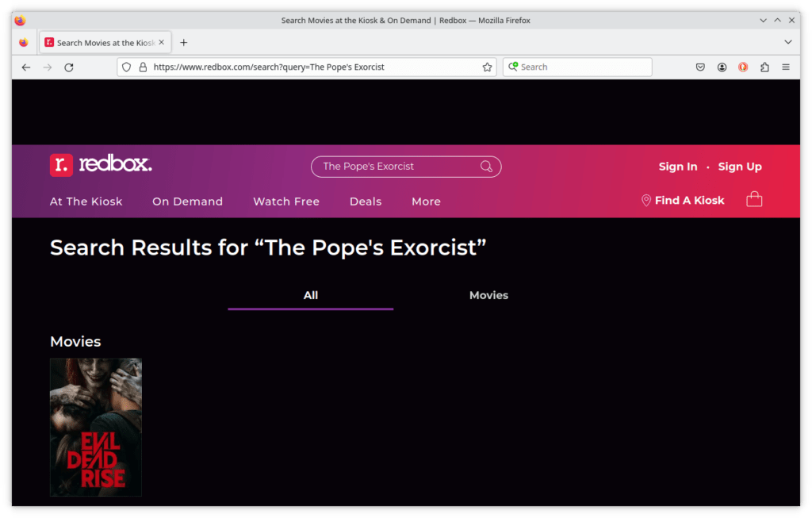Click the Firefox View icon in tab bar
This screenshot has height=518, width=812.
[23, 43]
